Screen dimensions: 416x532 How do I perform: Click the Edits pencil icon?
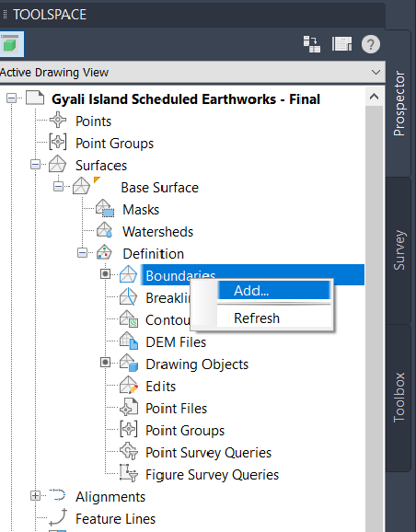click(129, 386)
